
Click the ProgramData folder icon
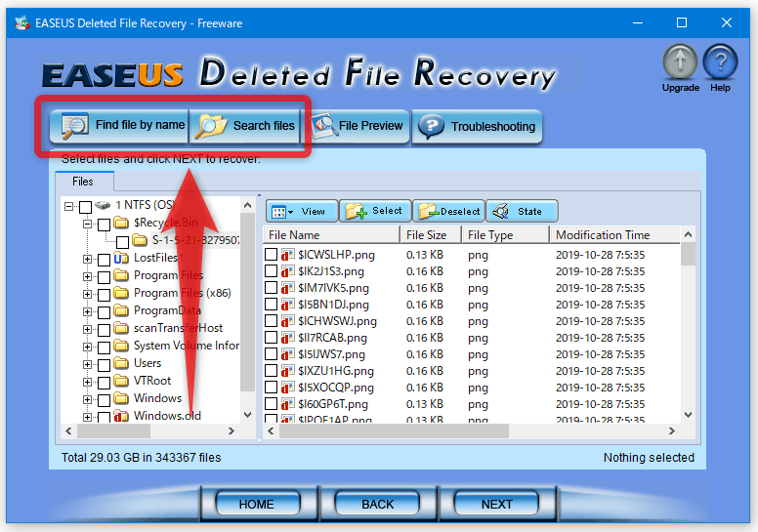(x=121, y=309)
